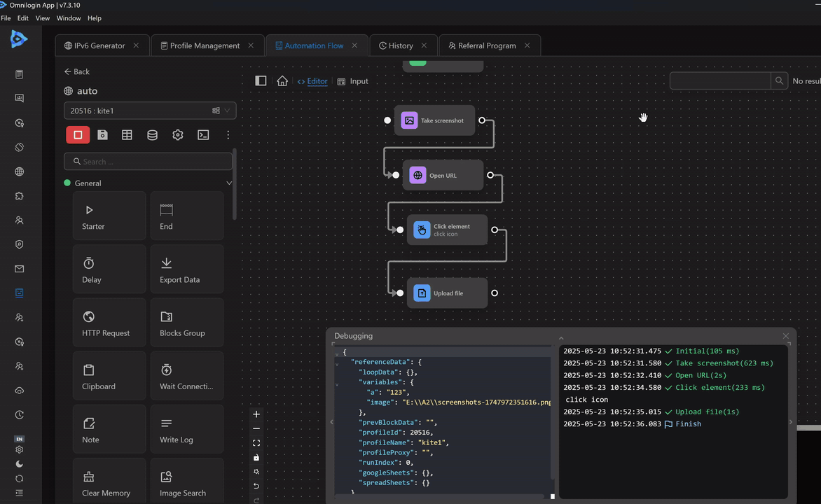Open the database storage icon

click(152, 135)
